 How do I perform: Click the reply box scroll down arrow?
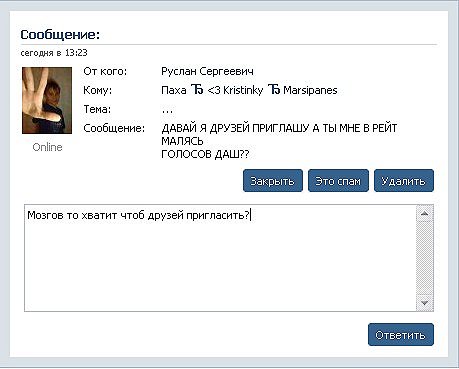(x=425, y=303)
